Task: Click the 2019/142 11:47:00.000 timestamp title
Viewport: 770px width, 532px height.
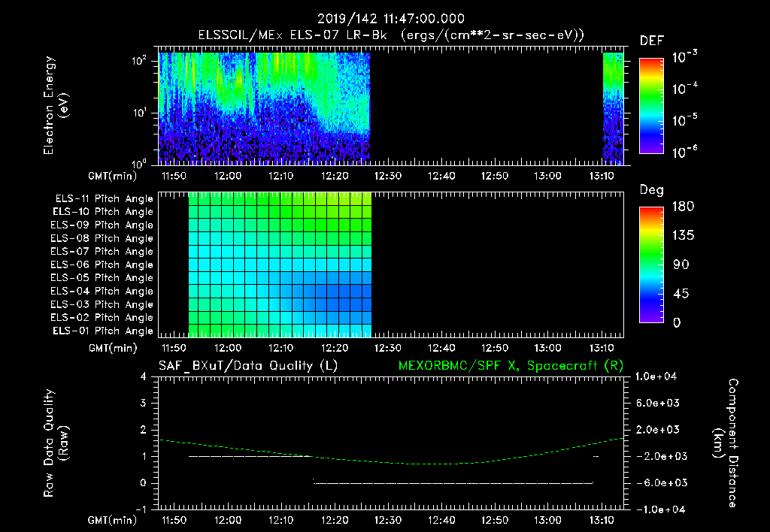Action: [x=390, y=19]
